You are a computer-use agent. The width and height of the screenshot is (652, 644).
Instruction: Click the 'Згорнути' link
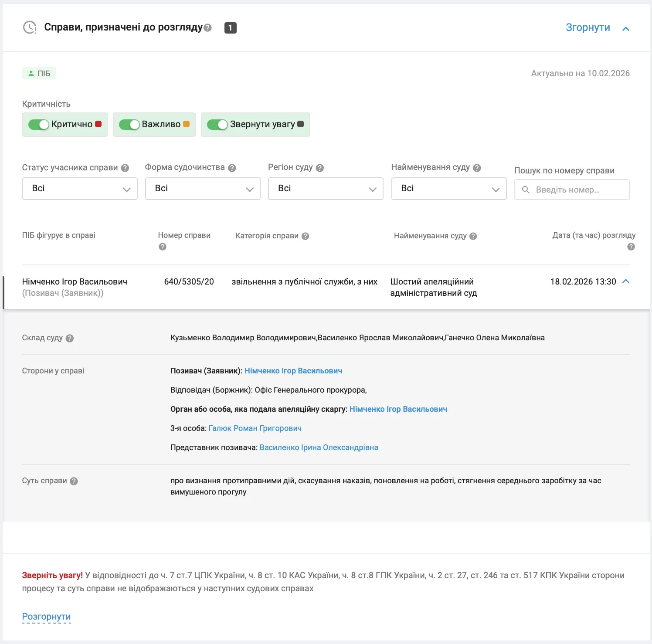[587, 27]
